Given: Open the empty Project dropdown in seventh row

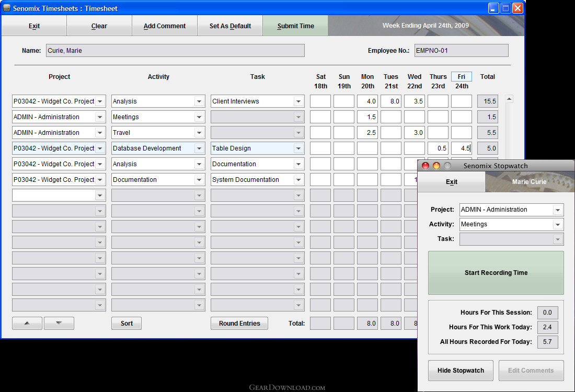Looking at the screenshot, I should (x=100, y=195).
